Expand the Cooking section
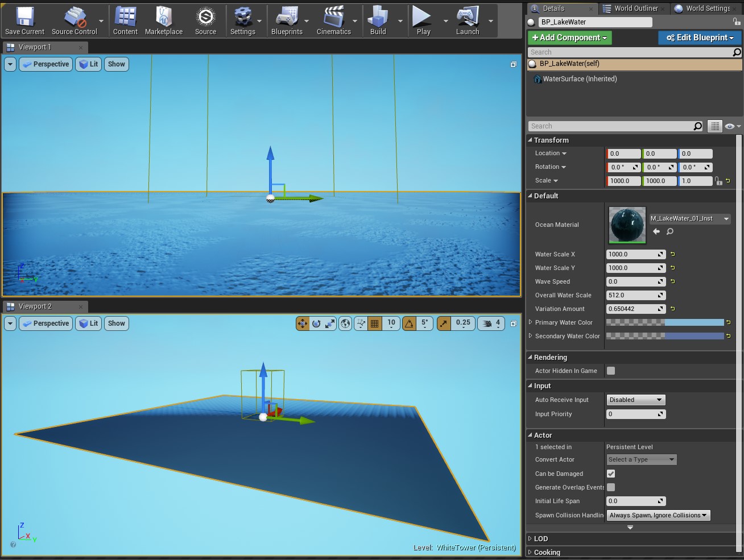744x560 pixels. [531, 552]
